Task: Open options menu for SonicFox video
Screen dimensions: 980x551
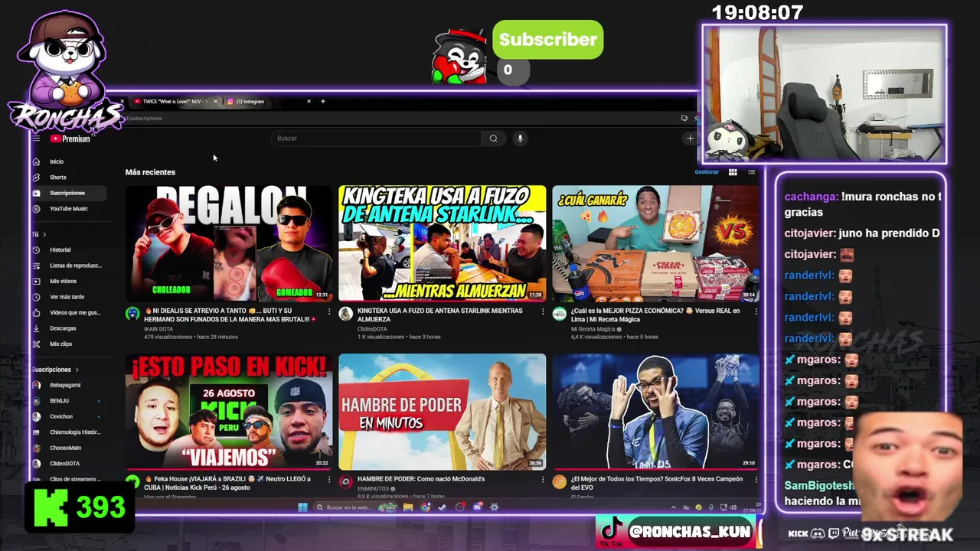Action: (756, 479)
